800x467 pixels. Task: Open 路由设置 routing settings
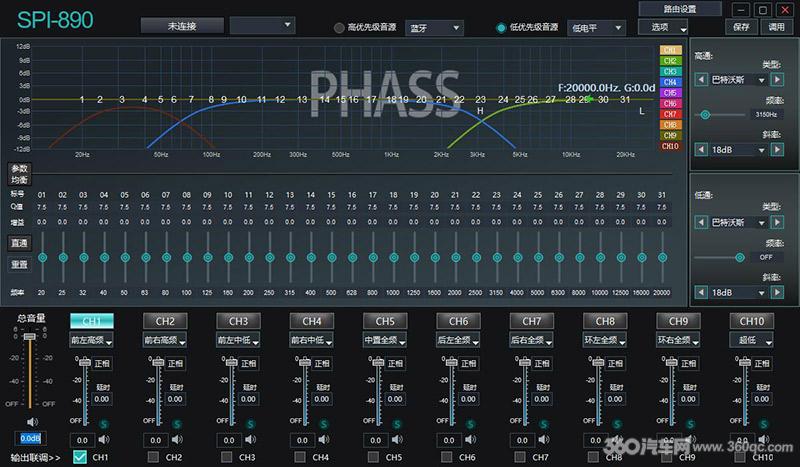[x=680, y=9]
